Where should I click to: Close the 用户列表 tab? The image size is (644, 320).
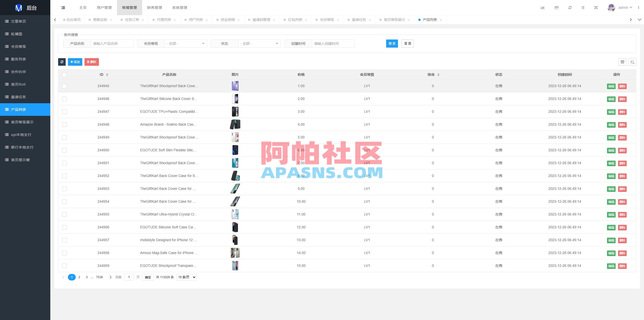pos(207,20)
